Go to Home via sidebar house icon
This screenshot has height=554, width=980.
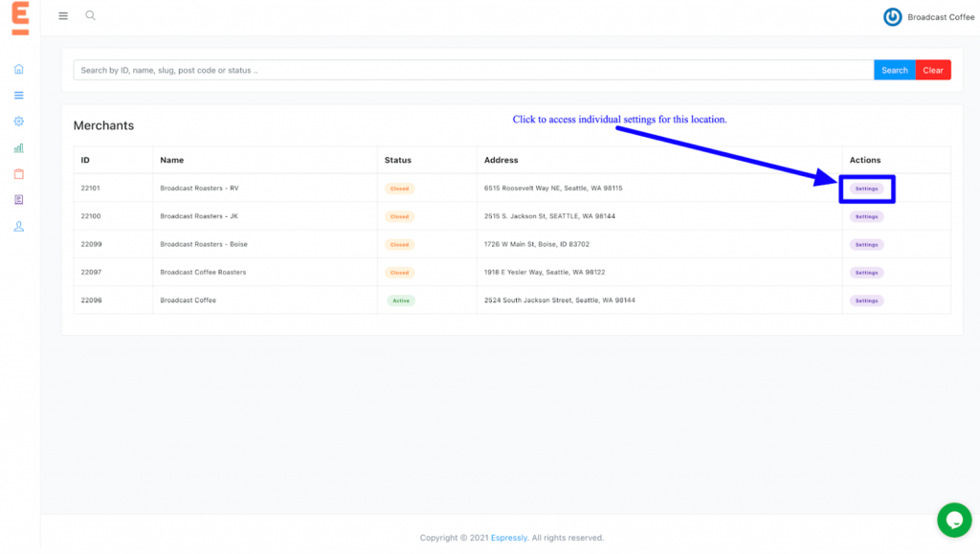click(19, 69)
